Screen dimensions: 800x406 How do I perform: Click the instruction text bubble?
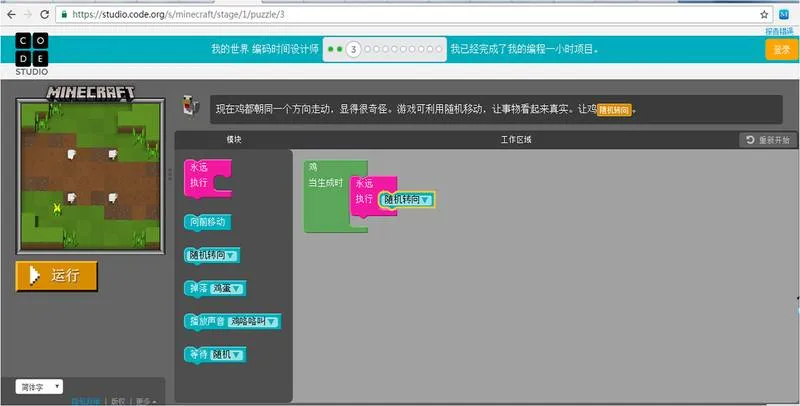pyautogui.click(x=496, y=109)
